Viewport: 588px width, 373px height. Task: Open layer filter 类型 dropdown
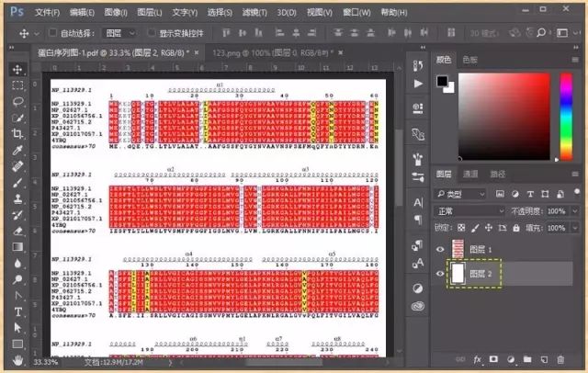click(x=460, y=194)
